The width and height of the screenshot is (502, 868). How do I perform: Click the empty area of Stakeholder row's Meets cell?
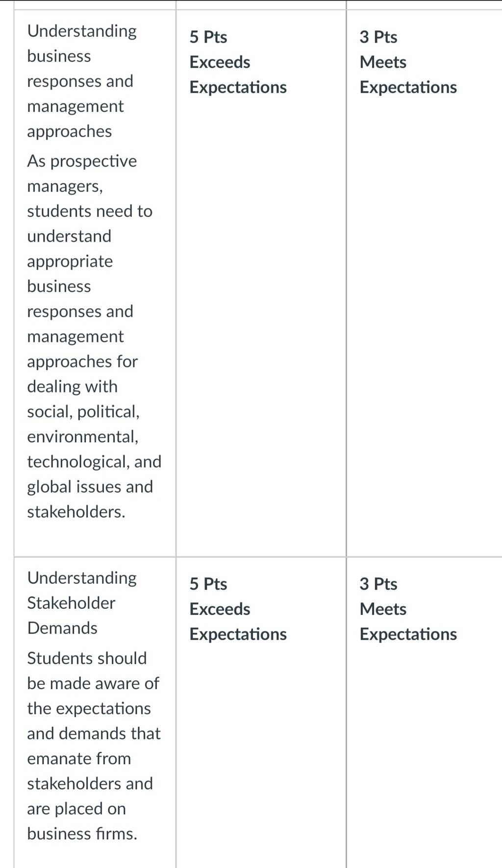click(x=425, y=754)
